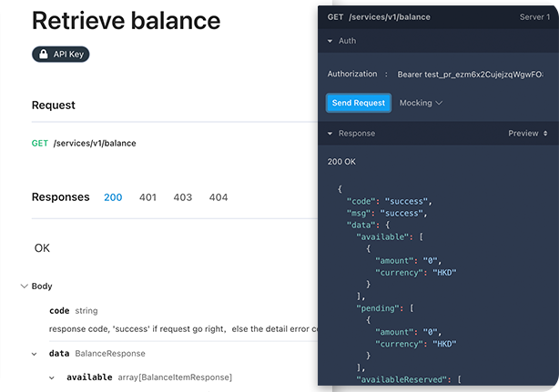Click the lock icon in API Key badge

click(x=44, y=55)
